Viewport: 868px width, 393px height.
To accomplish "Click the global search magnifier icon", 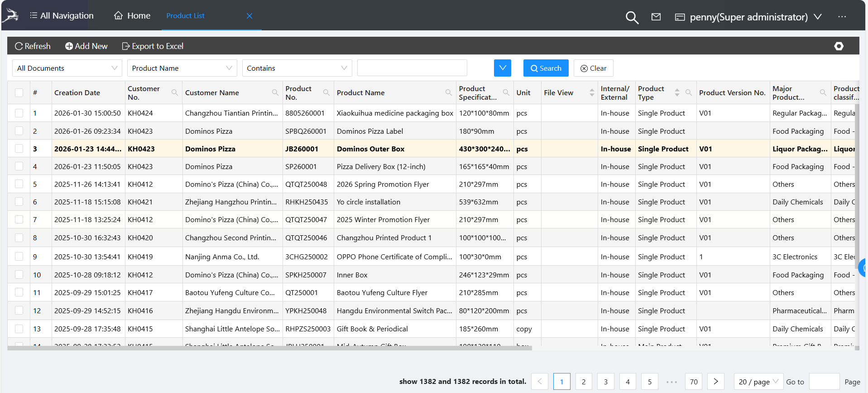I will tap(632, 17).
